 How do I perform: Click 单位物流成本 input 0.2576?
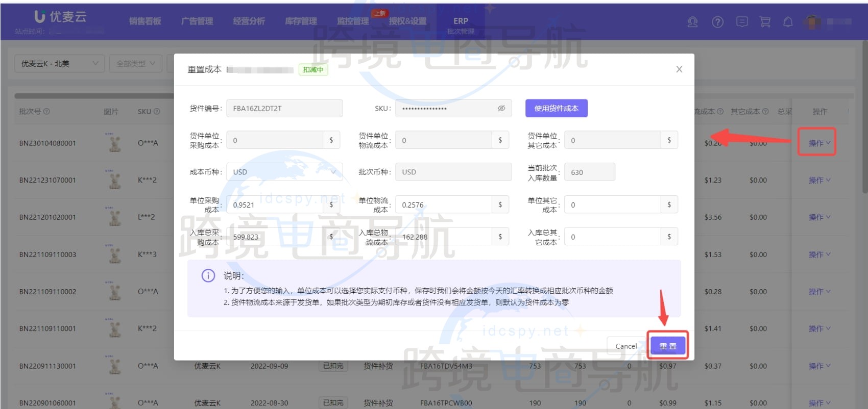point(444,205)
